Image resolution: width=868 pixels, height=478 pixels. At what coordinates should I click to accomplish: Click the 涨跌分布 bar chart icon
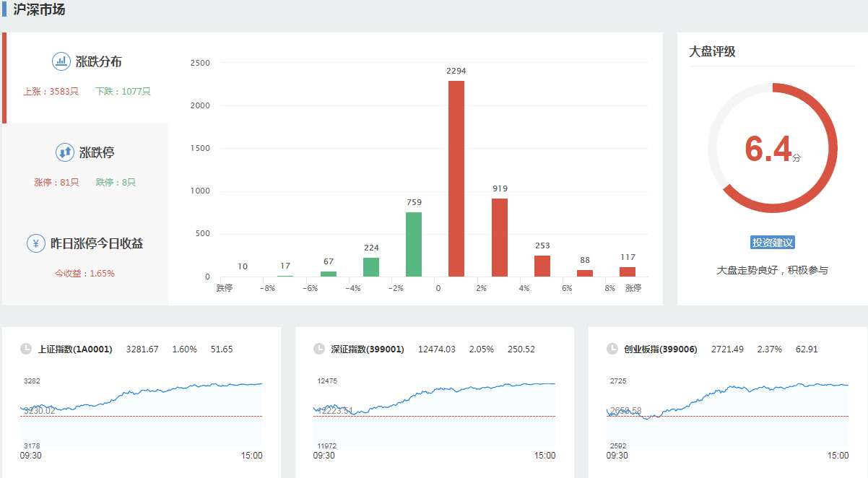[x=61, y=61]
